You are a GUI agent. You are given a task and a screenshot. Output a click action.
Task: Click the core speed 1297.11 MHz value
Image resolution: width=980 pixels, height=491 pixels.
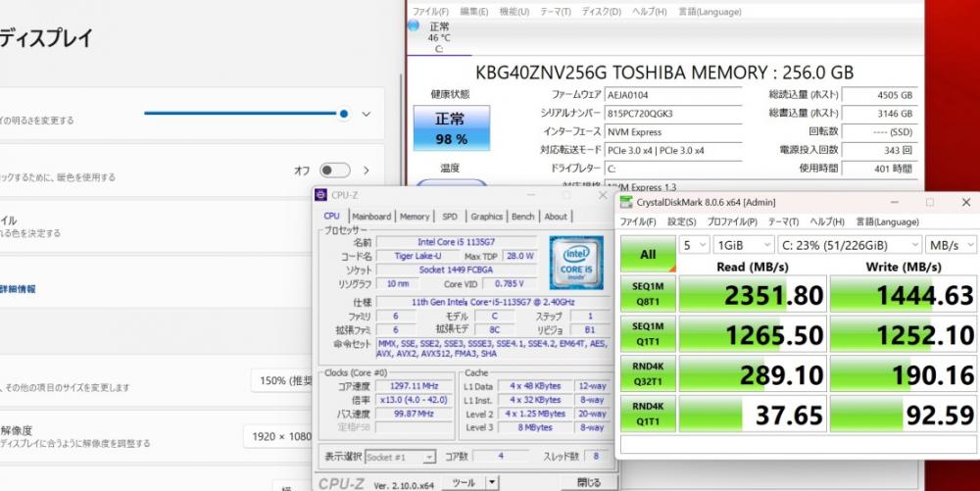415,386
